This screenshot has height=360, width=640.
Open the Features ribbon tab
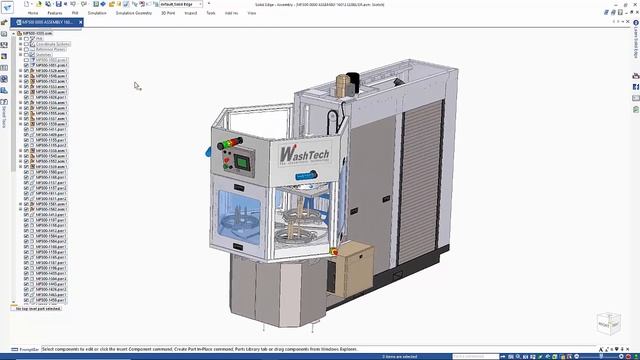tap(55, 13)
